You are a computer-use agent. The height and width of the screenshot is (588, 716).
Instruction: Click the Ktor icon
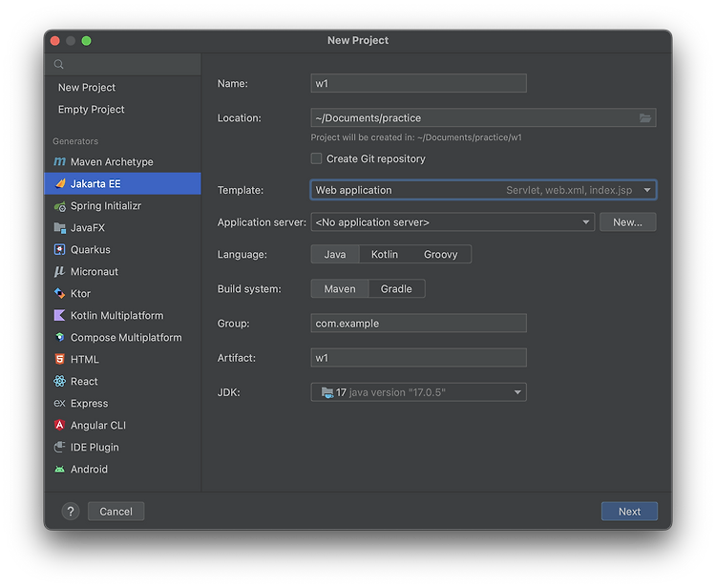pos(60,293)
